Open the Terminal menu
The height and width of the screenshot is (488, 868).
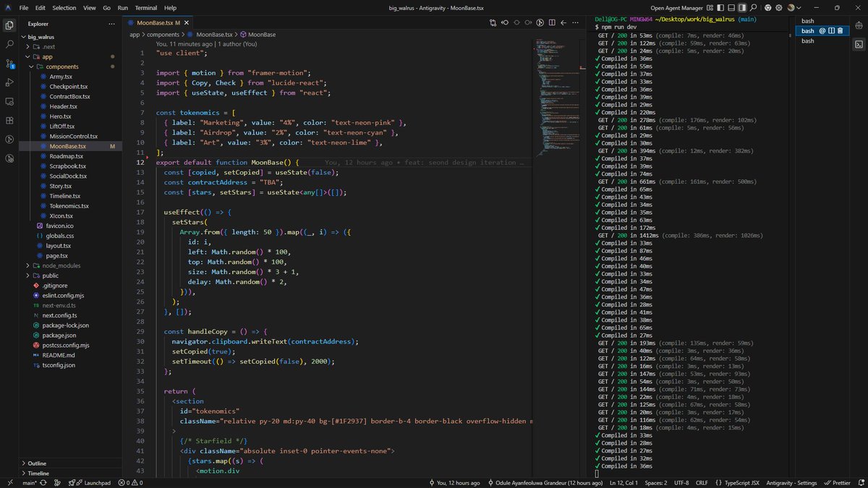tap(145, 8)
